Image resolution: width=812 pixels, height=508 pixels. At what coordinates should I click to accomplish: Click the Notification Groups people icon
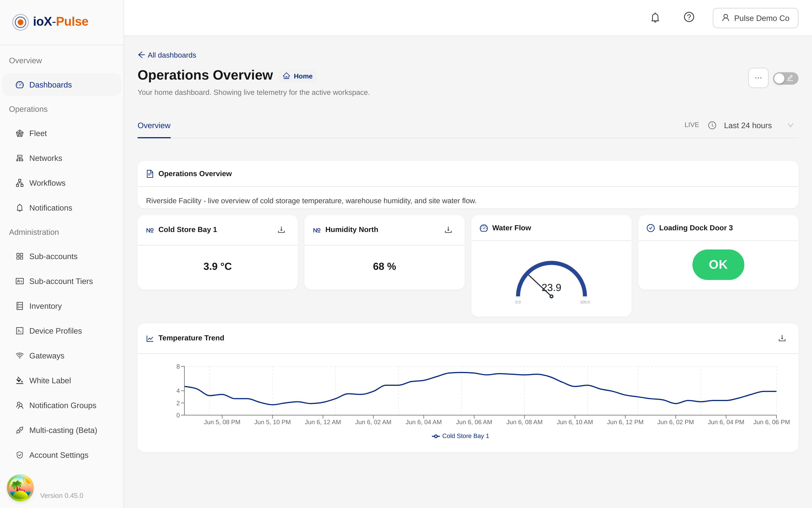[20, 406]
